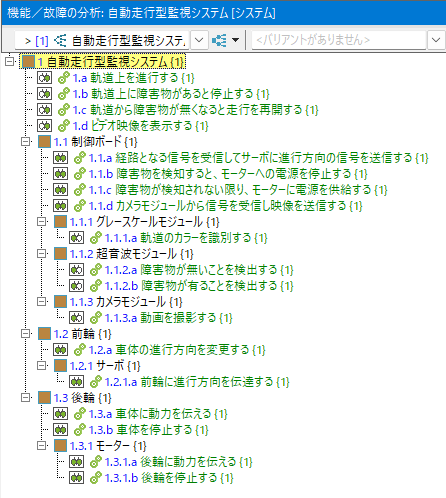Screen dimensions: 446x498
Task: Click function icon beside 1.a 軌道上を進行する
Action: point(44,78)
